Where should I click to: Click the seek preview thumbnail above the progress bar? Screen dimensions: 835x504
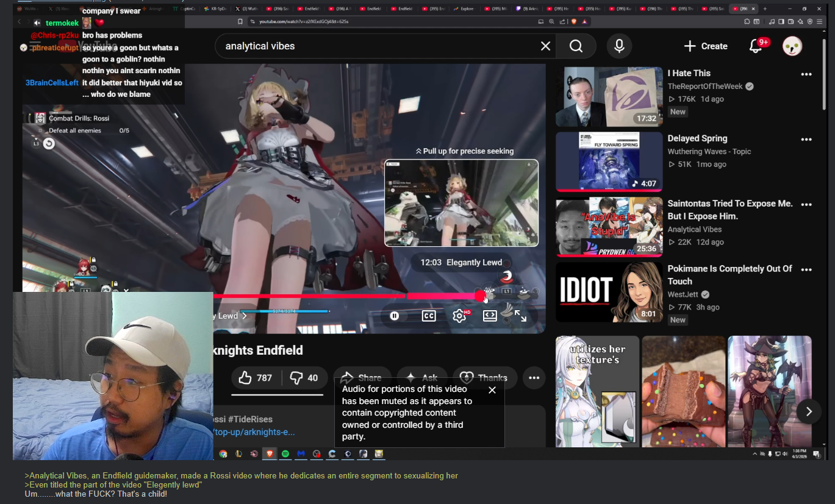461,203
